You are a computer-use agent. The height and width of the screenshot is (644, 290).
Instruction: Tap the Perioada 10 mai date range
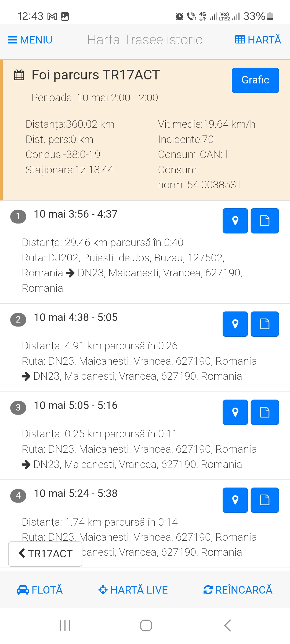95,98
